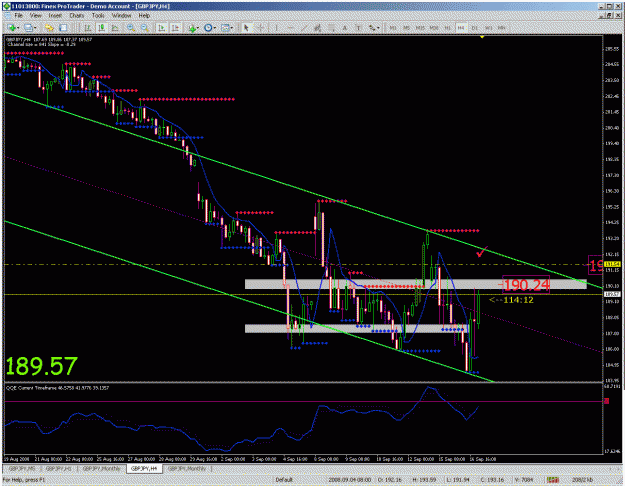Click the Templates toolbar icon
Viewport: 625px width, 486px height.
(225, 28)
